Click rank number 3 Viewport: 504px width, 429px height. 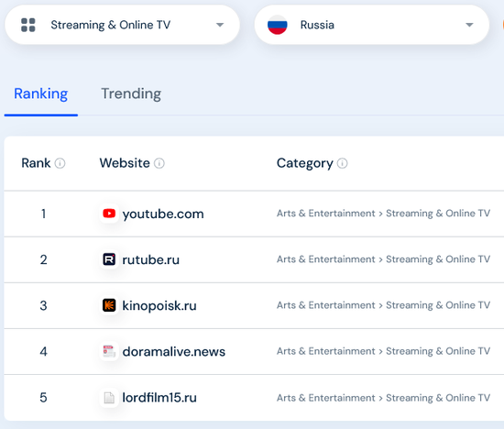pyautogui.click(x=43, y=305)
